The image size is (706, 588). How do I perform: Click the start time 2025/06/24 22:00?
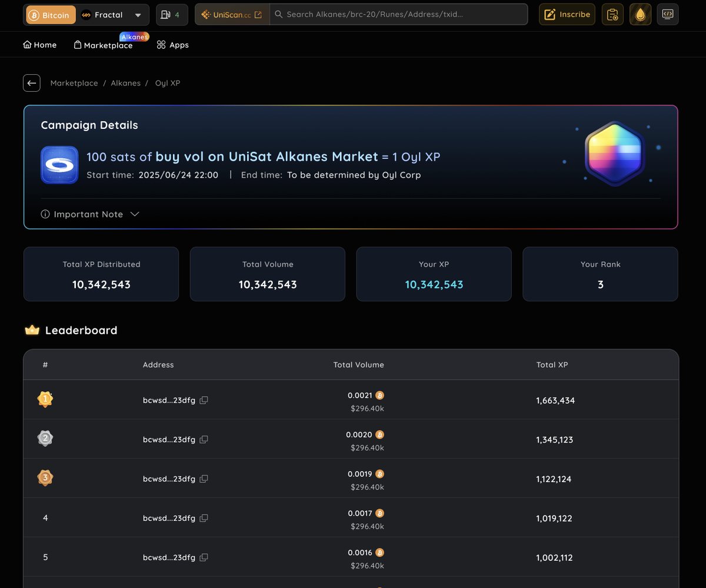point(178,175)
